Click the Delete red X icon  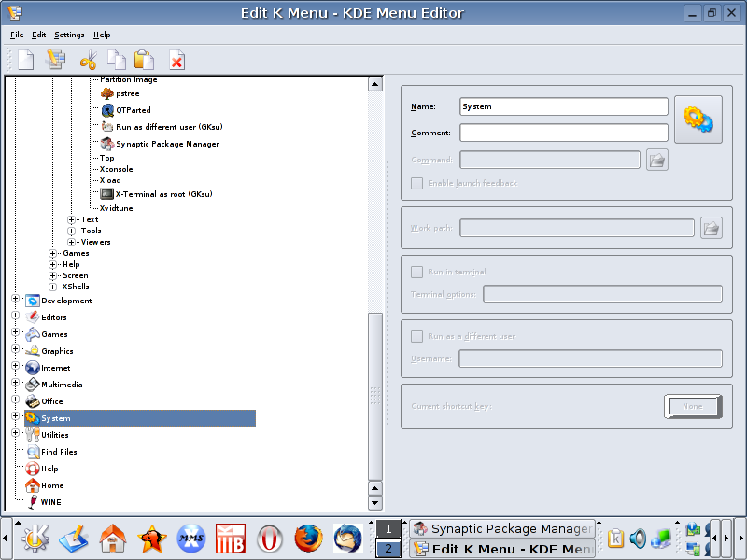click(x=176, y=61)
